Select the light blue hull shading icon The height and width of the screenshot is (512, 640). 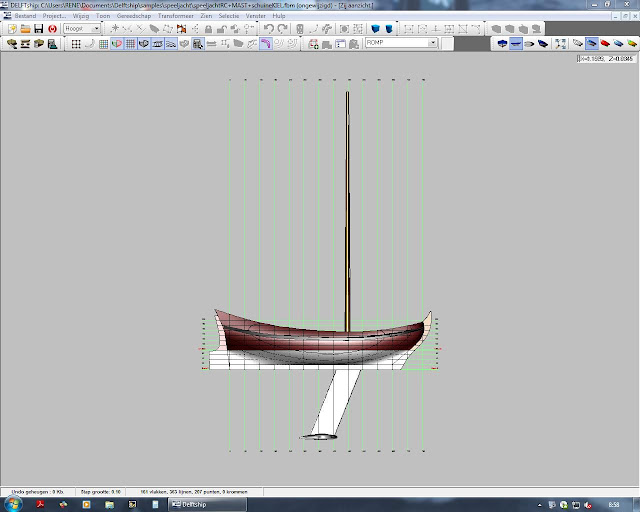tap(618, 43)
